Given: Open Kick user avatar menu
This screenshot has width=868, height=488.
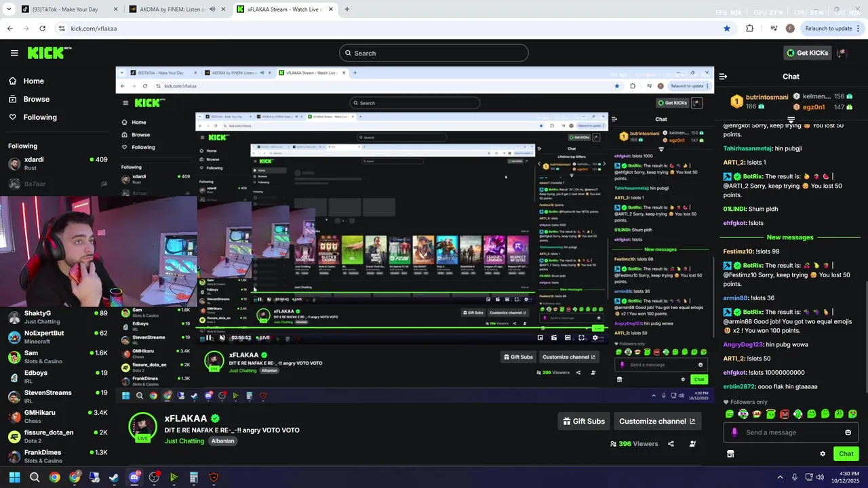Looking at the screenshot, I should [x=842, y=53].
